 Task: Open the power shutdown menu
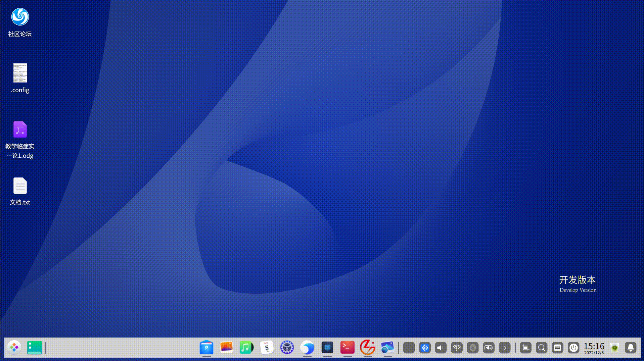(x=573, y=348)
